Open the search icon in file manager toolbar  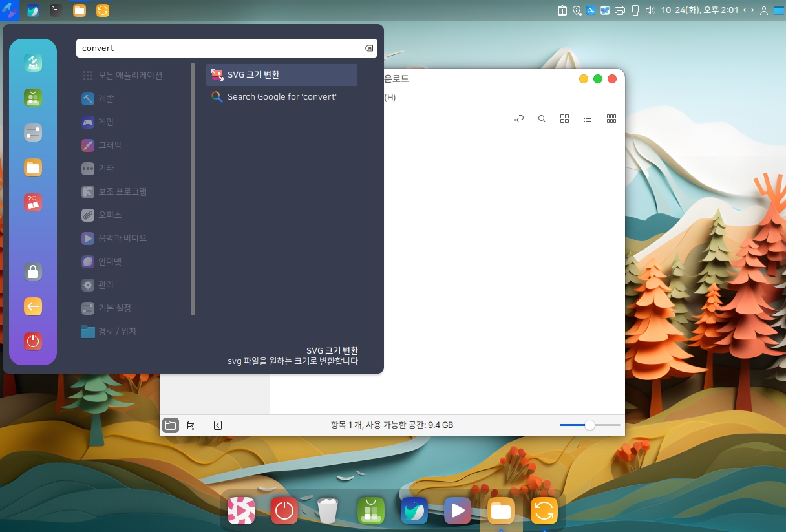point(542,119)
